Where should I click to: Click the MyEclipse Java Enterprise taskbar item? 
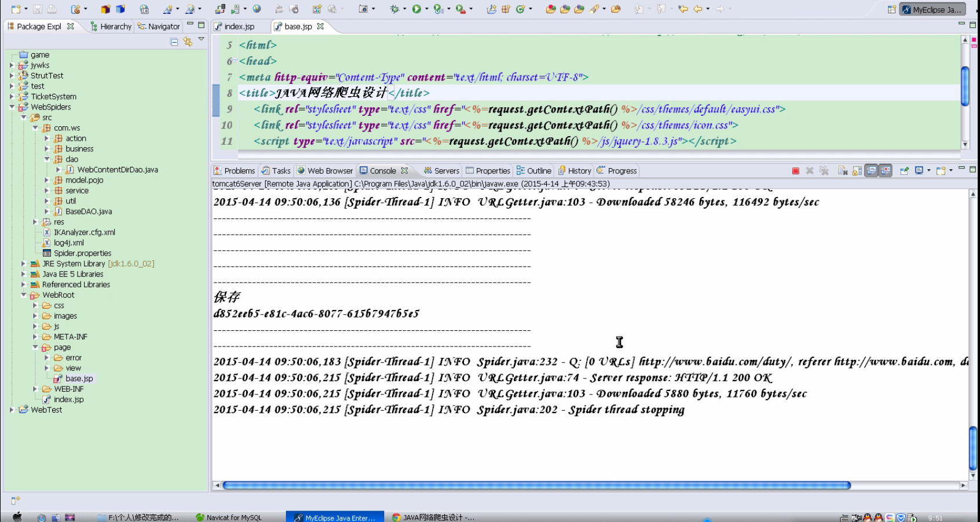335,517
